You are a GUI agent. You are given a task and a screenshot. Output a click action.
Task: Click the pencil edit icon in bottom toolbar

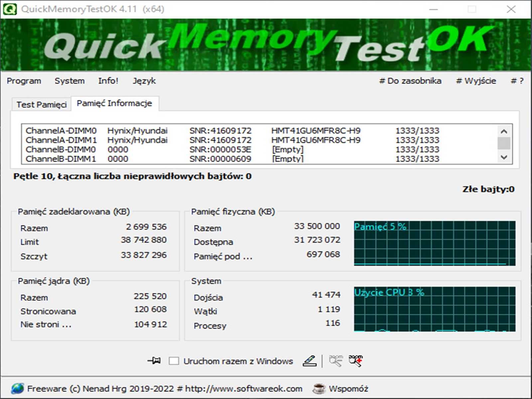[x=309, y=361]
